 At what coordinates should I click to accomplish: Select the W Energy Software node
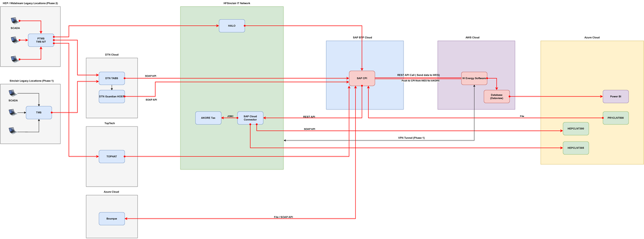click(x=474, y=78)
